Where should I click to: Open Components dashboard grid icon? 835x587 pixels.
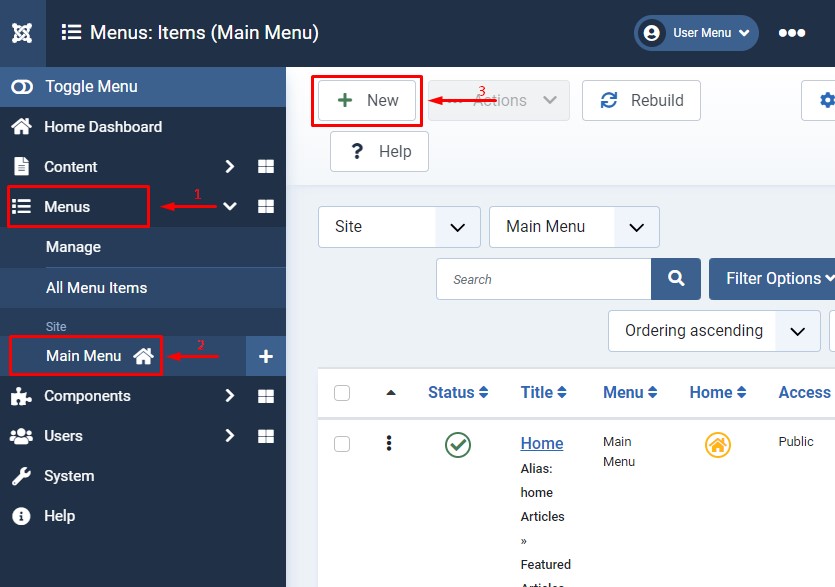coord(265,396)
